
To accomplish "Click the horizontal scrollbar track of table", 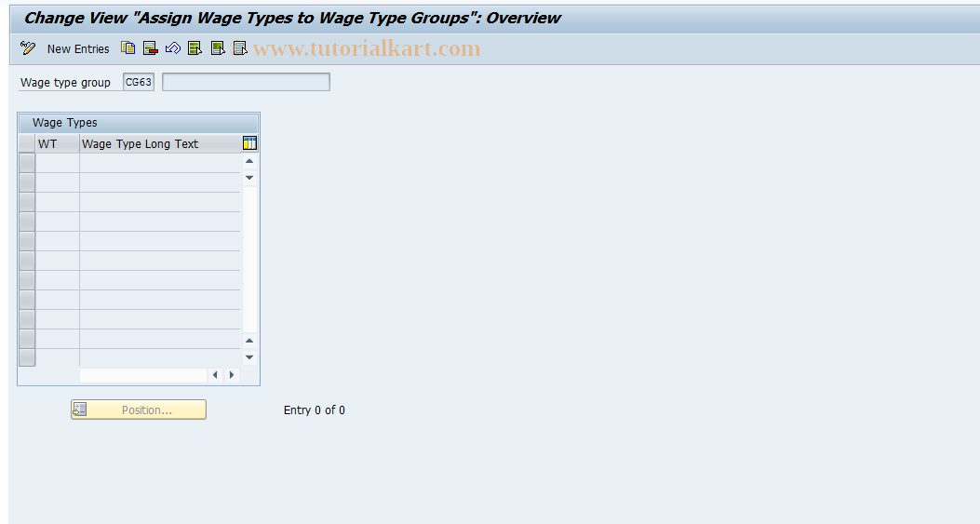I will coord(143,375).
